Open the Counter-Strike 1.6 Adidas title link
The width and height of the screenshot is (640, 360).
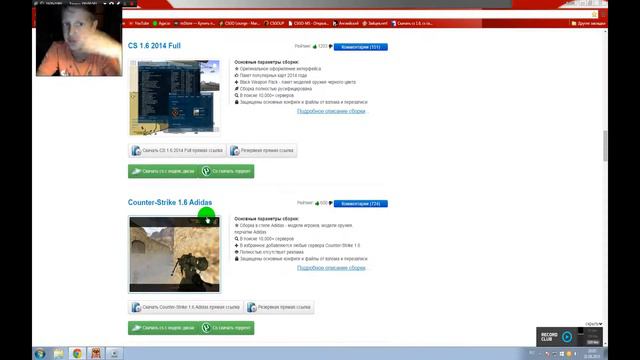170,202
